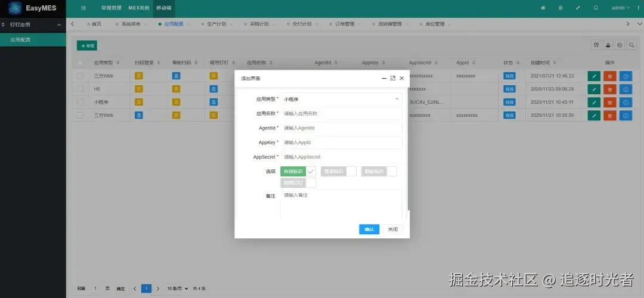This screenshot has width=644, height=298.
Task: Delete the H5 row
Action: point(610,89)
